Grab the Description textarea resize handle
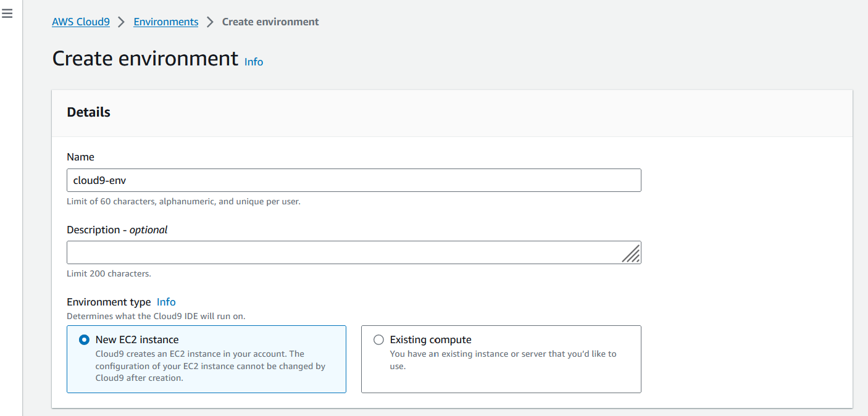 point(631,254)
